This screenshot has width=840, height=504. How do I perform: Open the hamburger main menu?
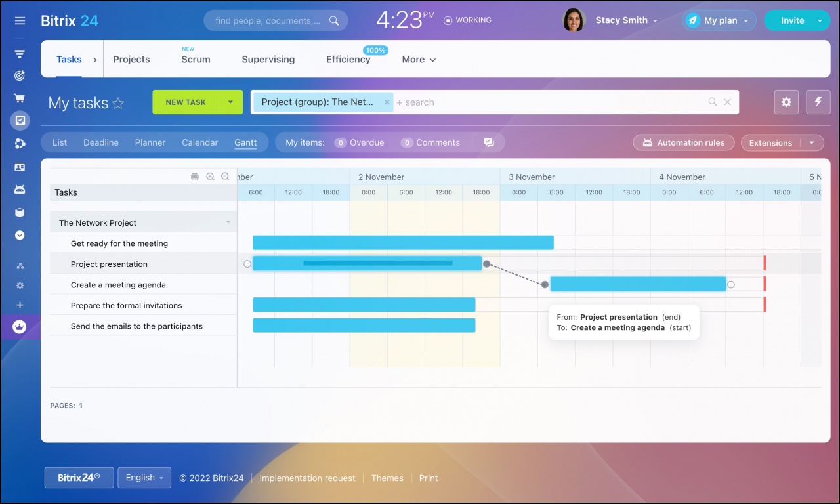[x=20, y=21]
